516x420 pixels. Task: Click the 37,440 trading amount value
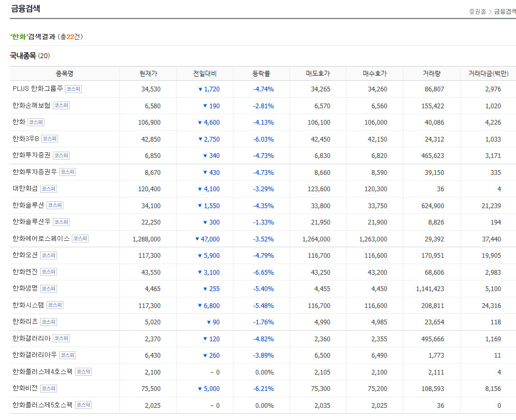pos(492,239)
